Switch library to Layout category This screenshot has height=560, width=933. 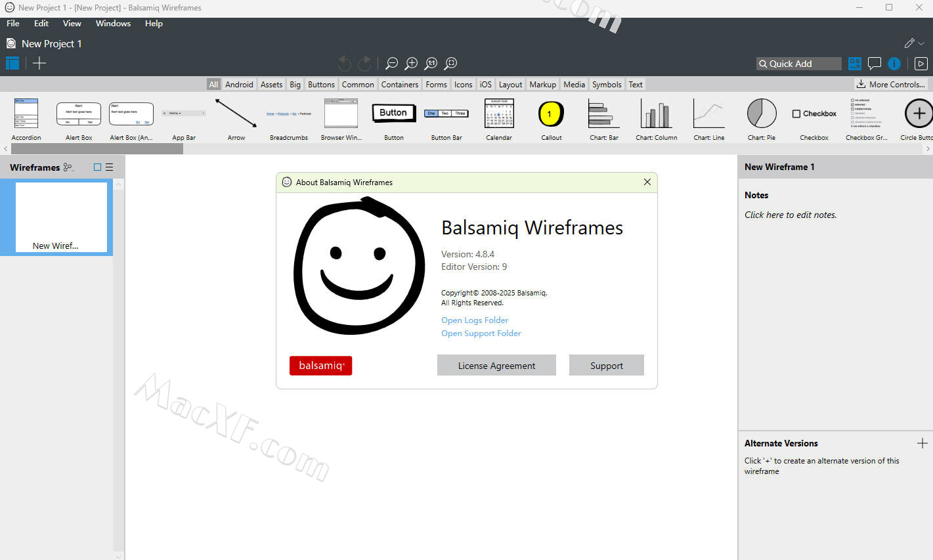[510, 84]
